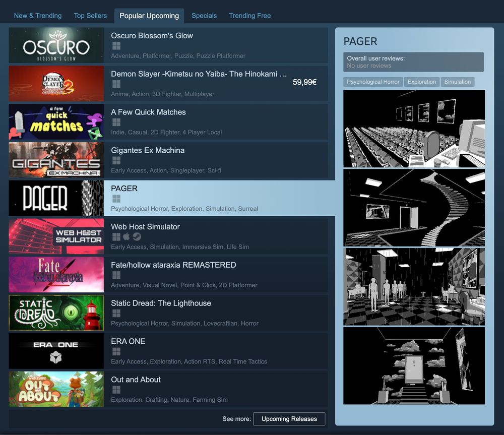Viewport: 504px width, 435px height.
Task: Click the title Web Host Simulator
Action: tap(145, 227)
